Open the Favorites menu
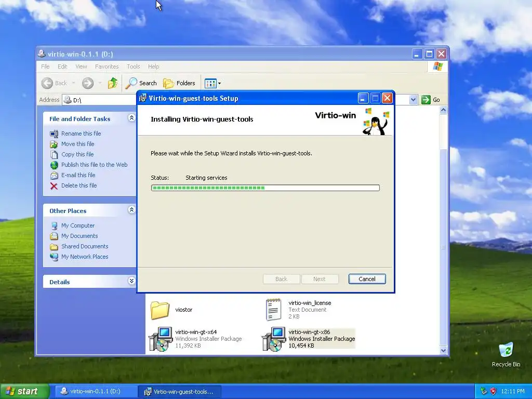 click(107, 66)
